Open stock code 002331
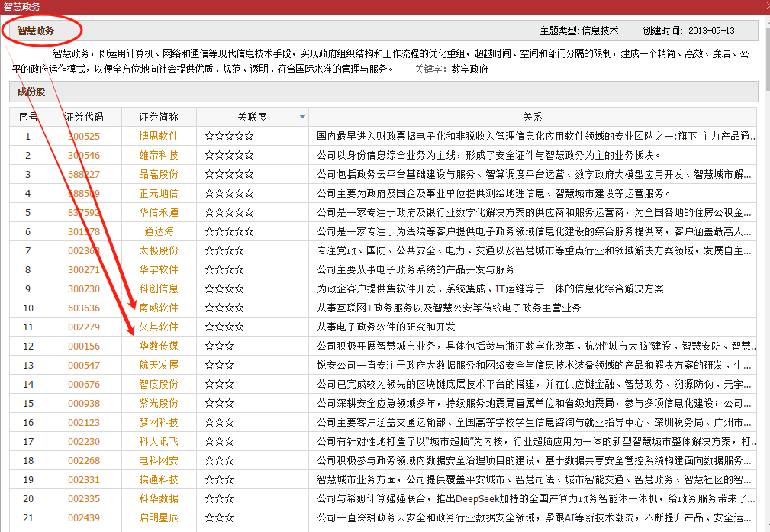 tap(84, 480)
